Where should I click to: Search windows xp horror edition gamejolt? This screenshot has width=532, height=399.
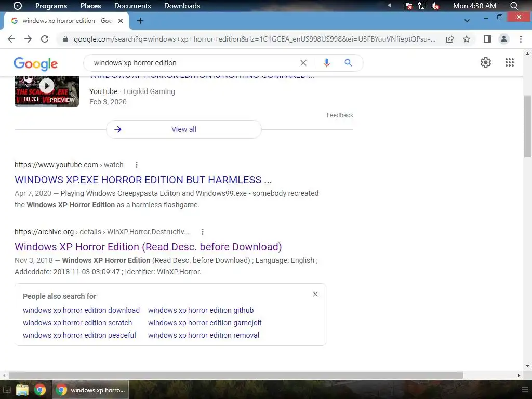(x=205, y=323)
